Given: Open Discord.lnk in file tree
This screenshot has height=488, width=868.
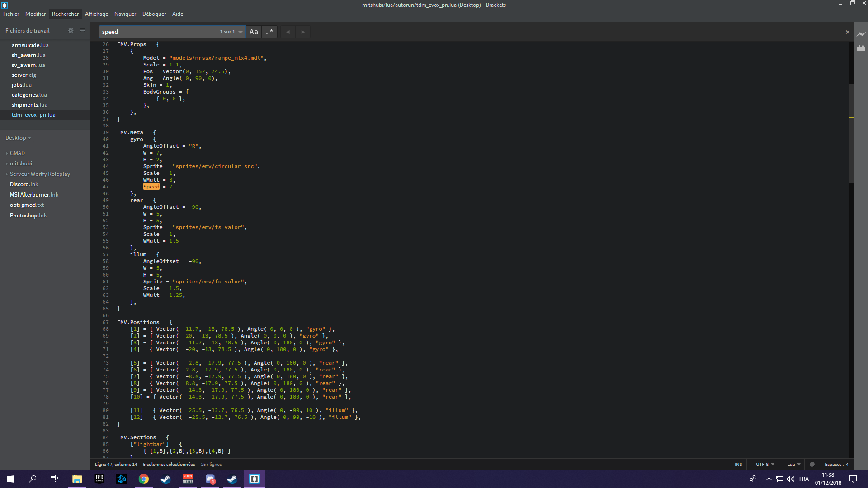Looking at the screenshot, I should pyautogui.click(x=24, y=184).
